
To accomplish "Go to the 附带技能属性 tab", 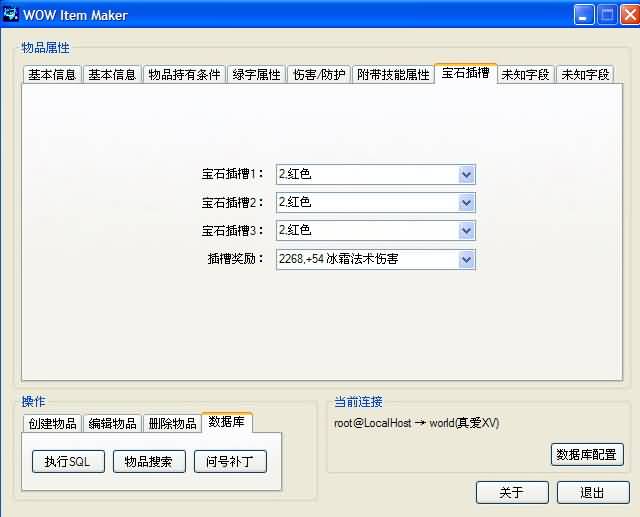I will [x=393, y=75].
